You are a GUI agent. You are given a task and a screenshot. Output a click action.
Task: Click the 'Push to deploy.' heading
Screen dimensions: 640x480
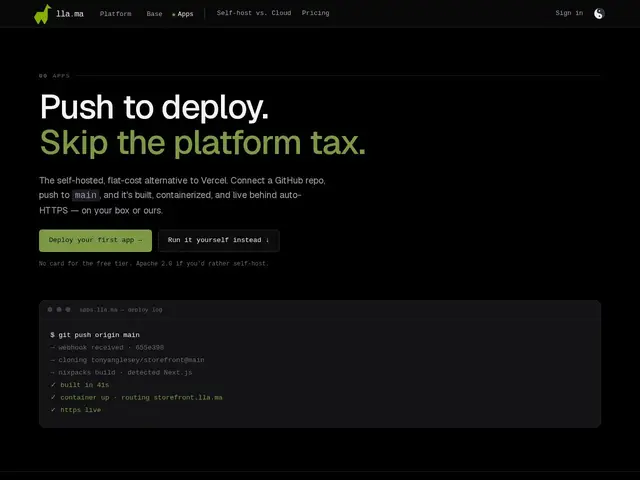(154, 107)
